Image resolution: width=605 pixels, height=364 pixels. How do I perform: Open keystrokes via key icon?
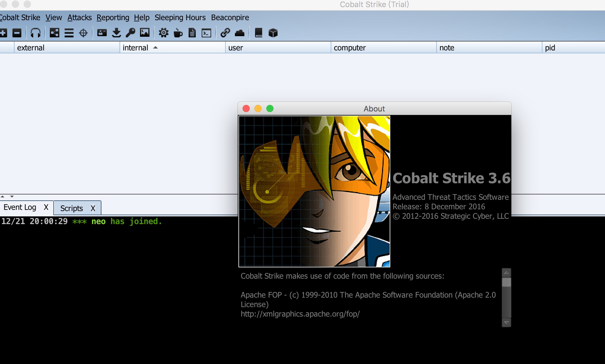(130, 33)
